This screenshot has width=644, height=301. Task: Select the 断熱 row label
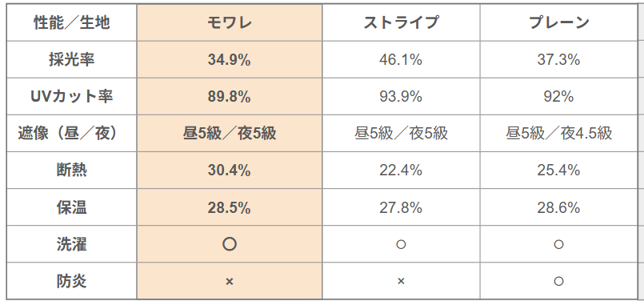click(71, 171)
